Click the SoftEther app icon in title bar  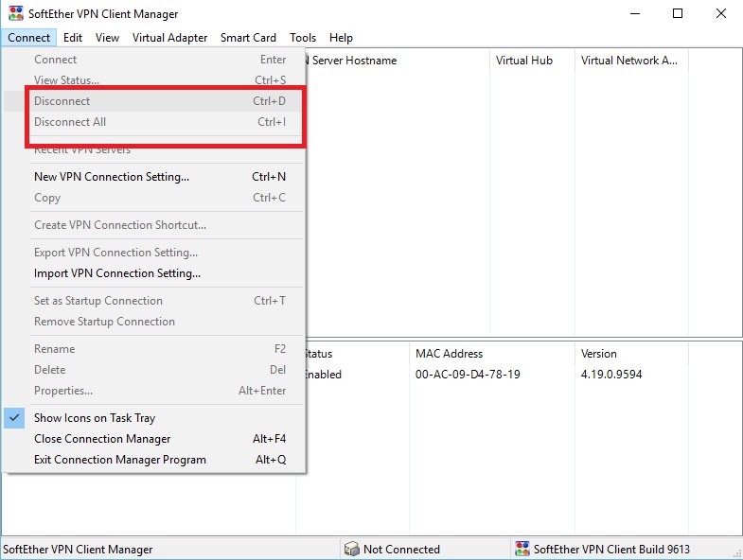[16, 13]
